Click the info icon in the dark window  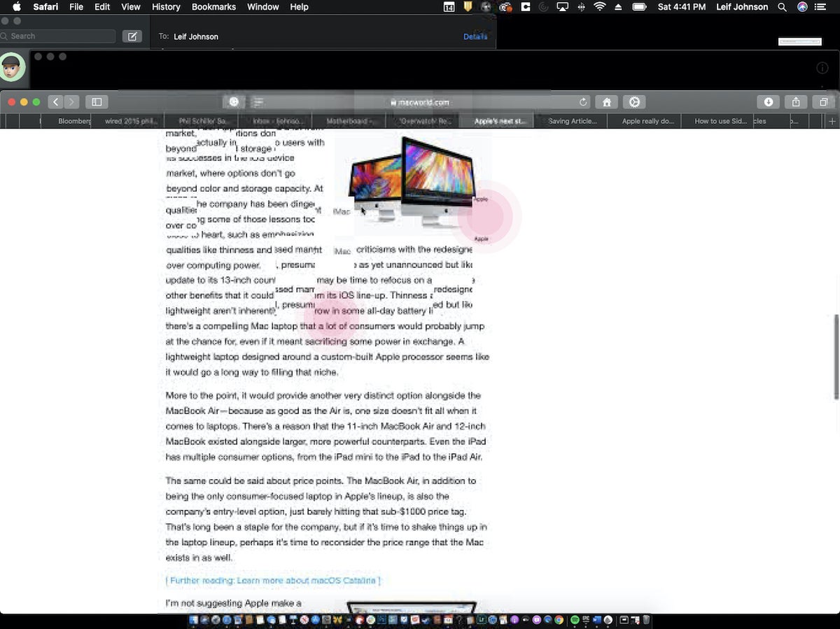tap(822, 68)
